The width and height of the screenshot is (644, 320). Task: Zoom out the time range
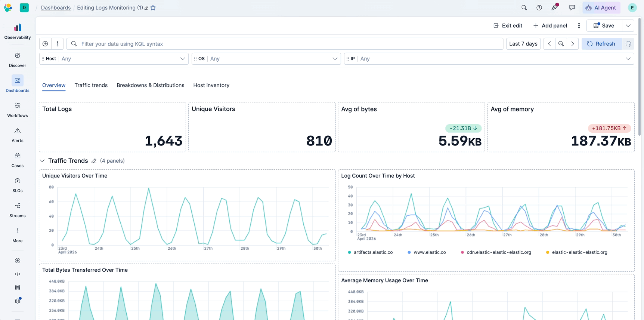(x=561, y=44)
